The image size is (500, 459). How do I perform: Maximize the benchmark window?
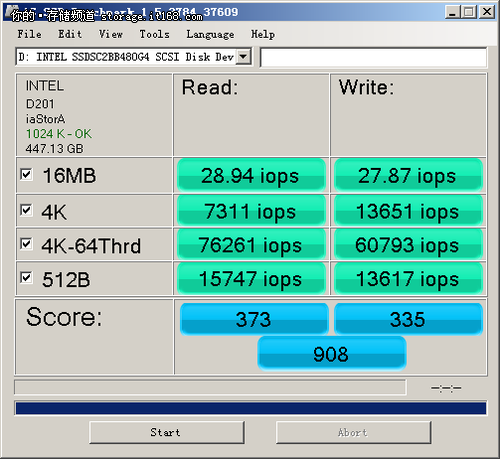pyautogui.click(x=469, y=12)
